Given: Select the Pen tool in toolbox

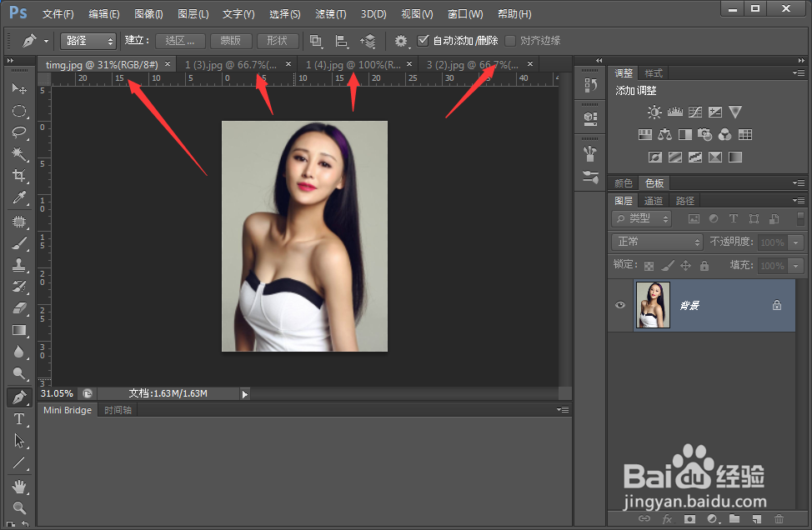Looking at the screenshot, I should coord(19,397).
